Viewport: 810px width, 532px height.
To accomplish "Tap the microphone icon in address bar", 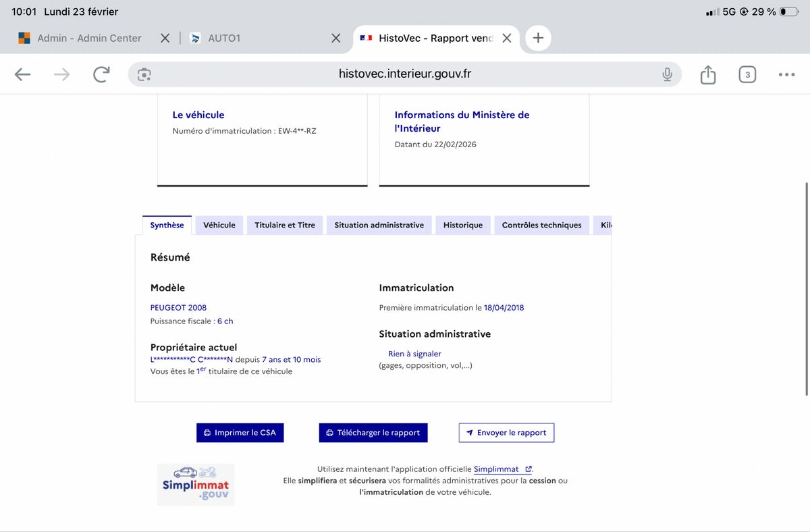I will click(x=667, y=75).
